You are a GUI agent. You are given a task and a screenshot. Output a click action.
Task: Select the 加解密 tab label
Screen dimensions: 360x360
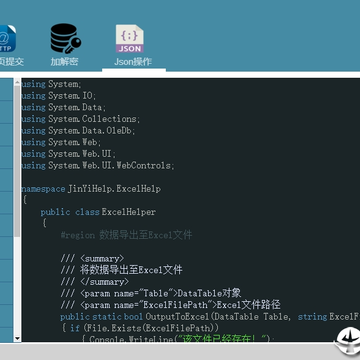click(x=65, y=62)
